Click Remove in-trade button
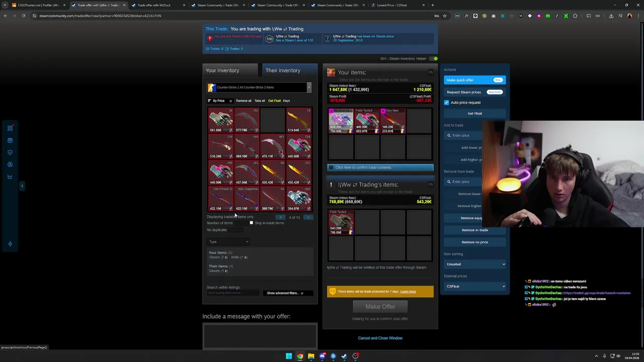Image resolution: width=644 pixels, height=362 pixels. pos(474,230)
